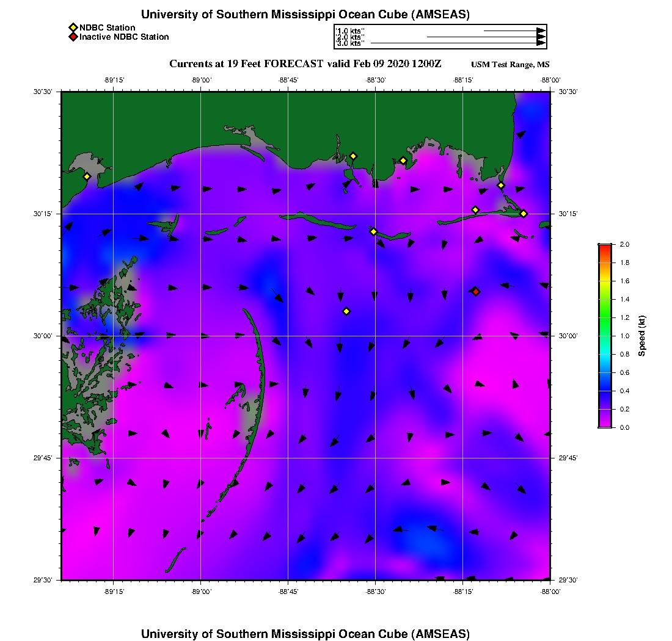Screen dimensions: 672x641
Task: Click the USM Test Range, MS label
Action: pyautogui.click(x=509, y=65)
